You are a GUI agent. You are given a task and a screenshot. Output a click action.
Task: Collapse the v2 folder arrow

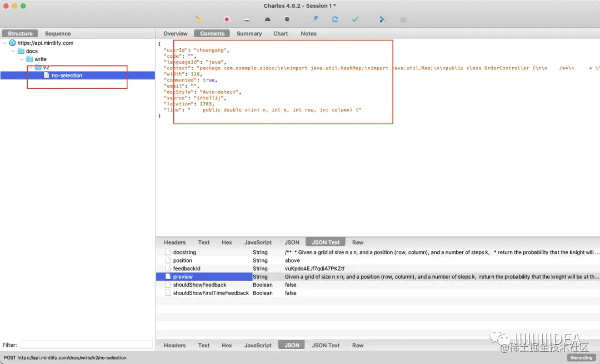[30, 67]
